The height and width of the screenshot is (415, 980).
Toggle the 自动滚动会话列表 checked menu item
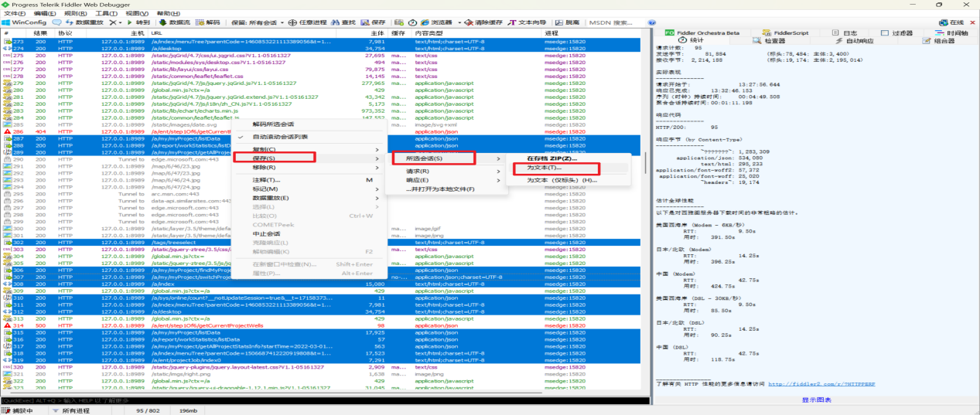pyautogui.click(x=309, y=136)
